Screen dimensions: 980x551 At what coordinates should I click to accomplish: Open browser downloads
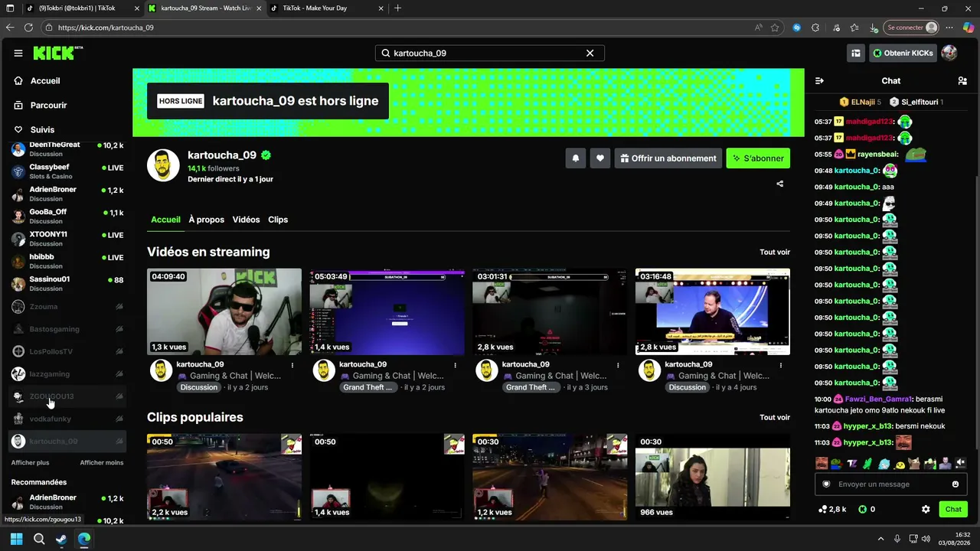[874, 28]
